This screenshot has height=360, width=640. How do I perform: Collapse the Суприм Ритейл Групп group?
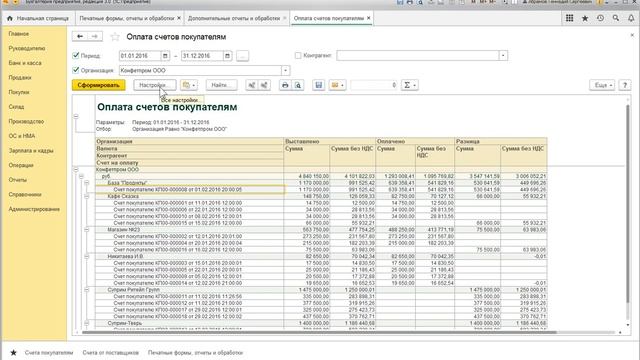(87, 290)
